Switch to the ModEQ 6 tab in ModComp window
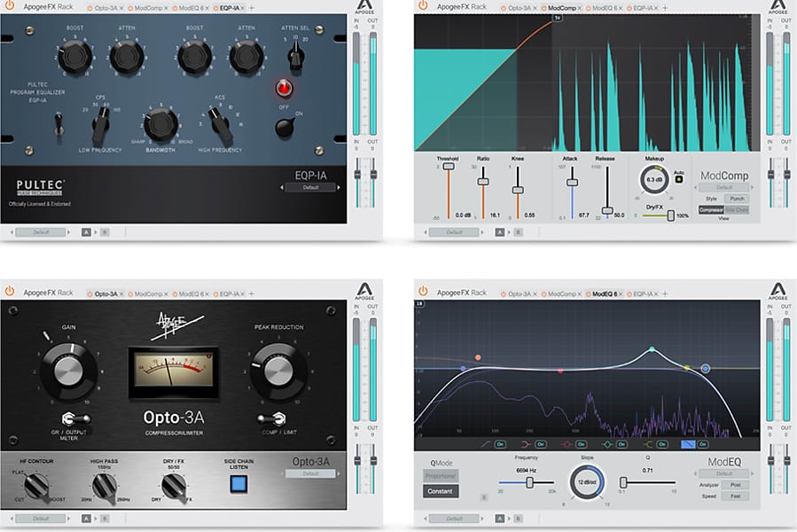This screenshot has height=532, width=797. 605,8
